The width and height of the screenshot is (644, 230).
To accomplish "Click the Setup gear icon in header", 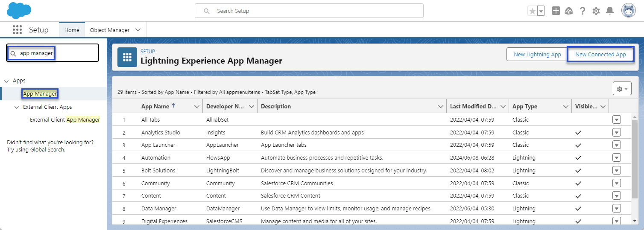I will coord(596,11).
